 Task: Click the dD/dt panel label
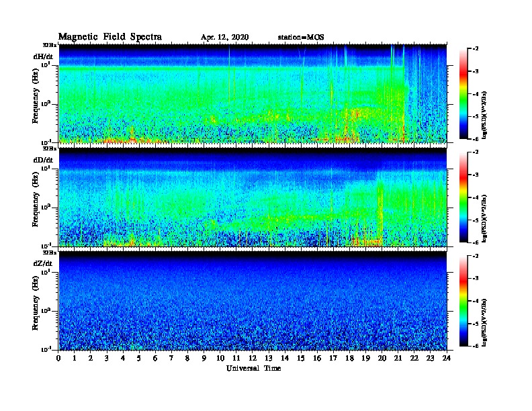pos(43,160)
